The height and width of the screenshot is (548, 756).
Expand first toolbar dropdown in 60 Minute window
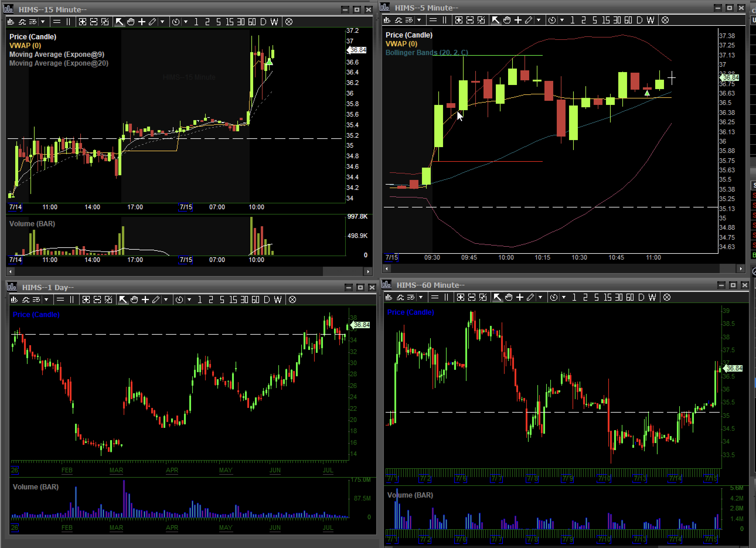point(421,297)
